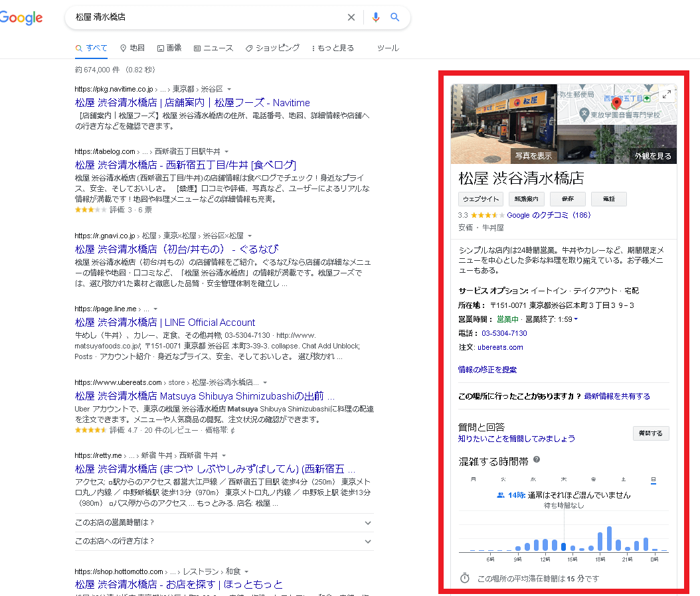
Task: Click 情報の修正を提案 link
Action: [487, 370]
